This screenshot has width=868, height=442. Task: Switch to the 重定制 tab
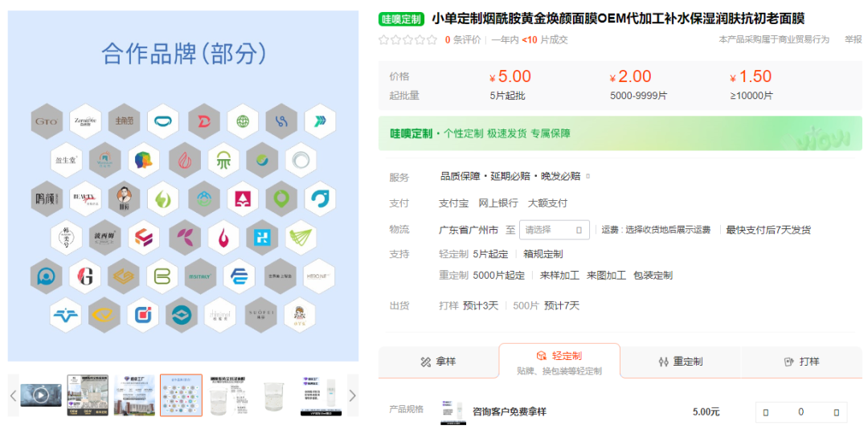pos(680,362)
